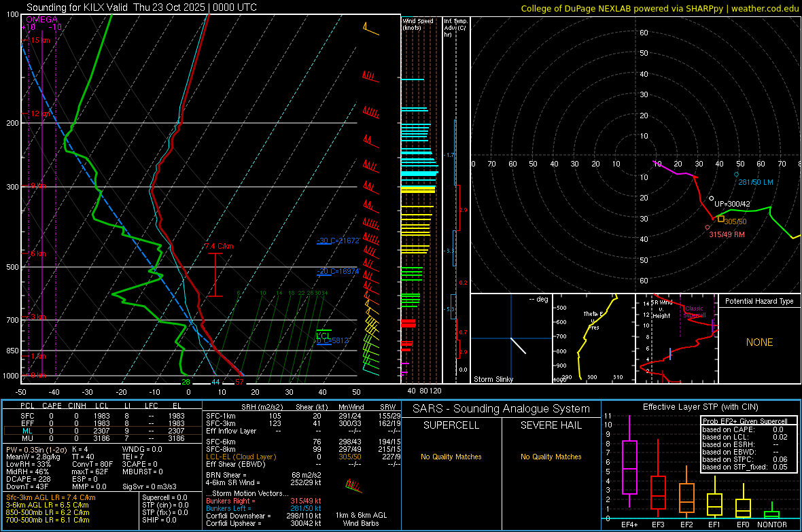Click the LowRH = 33% value

coord(29,464)
